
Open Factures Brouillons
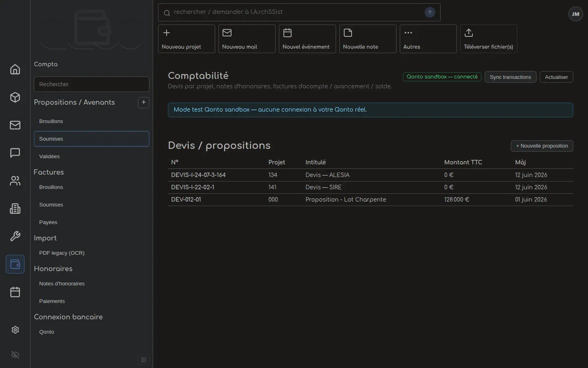coord(91,187)
